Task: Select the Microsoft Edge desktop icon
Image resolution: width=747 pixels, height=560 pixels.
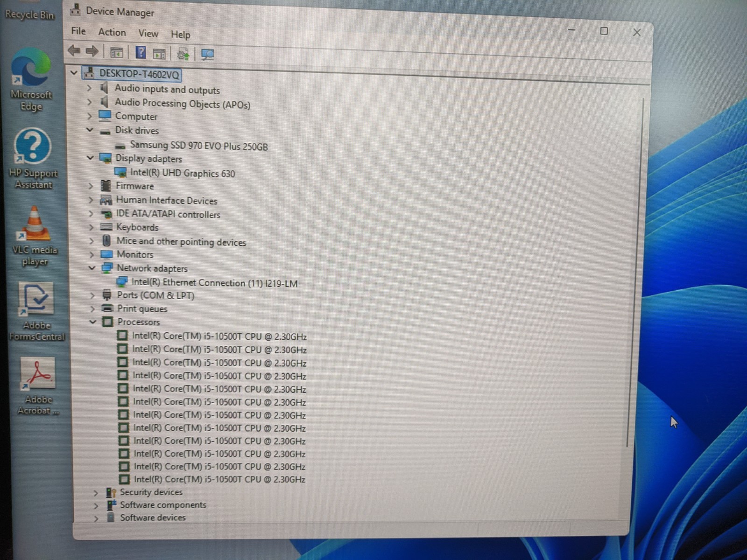Action: (31, 80)
